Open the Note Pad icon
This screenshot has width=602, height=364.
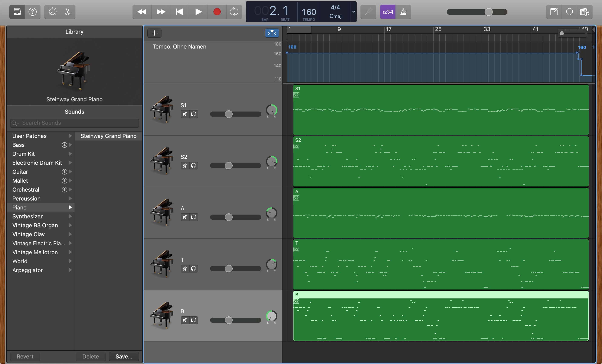pos(554,12)
